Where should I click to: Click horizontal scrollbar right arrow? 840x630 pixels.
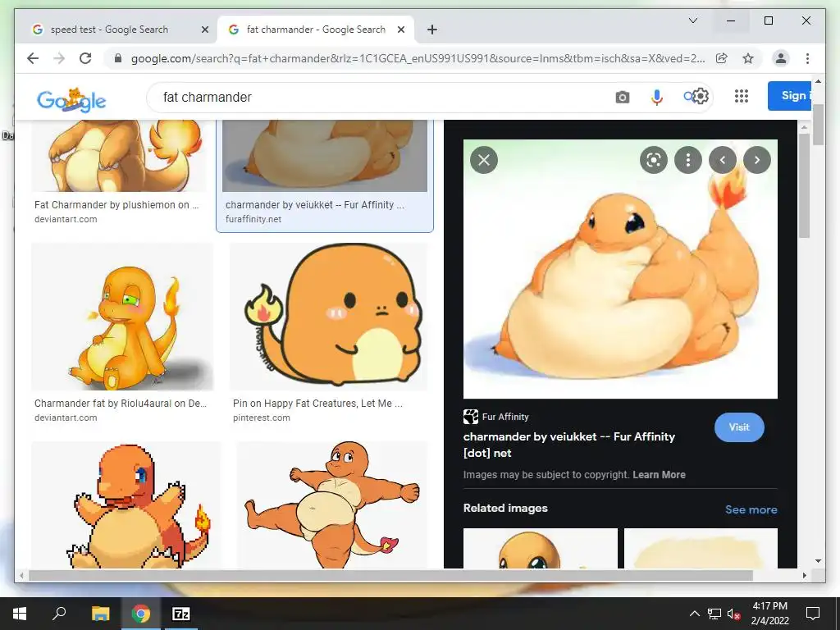[x=804, y=575]
